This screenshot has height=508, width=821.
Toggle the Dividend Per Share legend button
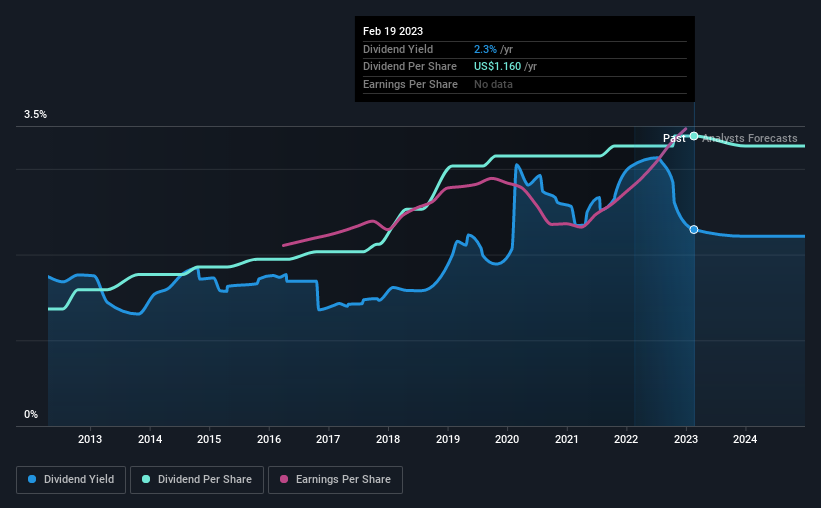197,480
